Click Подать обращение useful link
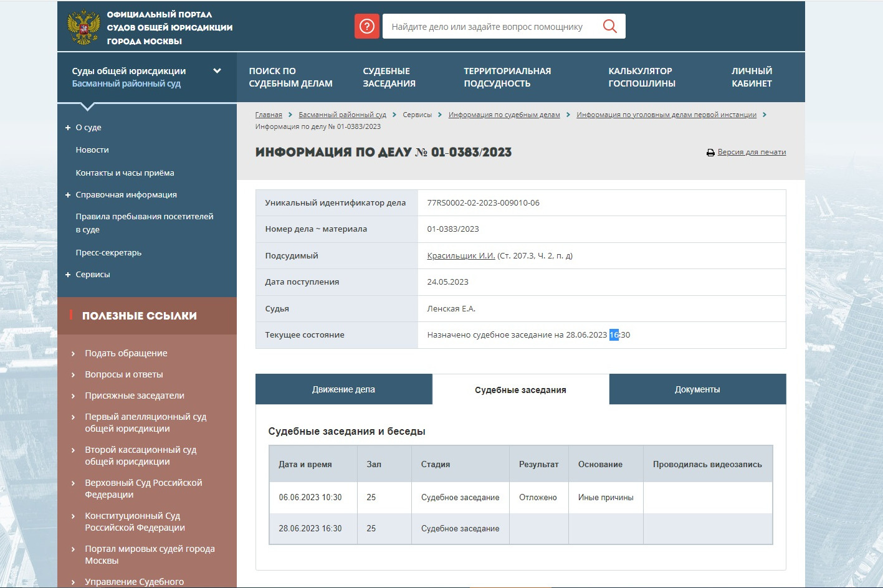Screen dimensions: 883x588 [126, 353]
